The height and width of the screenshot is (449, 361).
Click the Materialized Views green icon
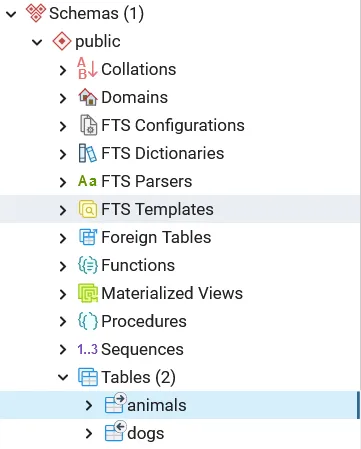click(x=88, y=293)
